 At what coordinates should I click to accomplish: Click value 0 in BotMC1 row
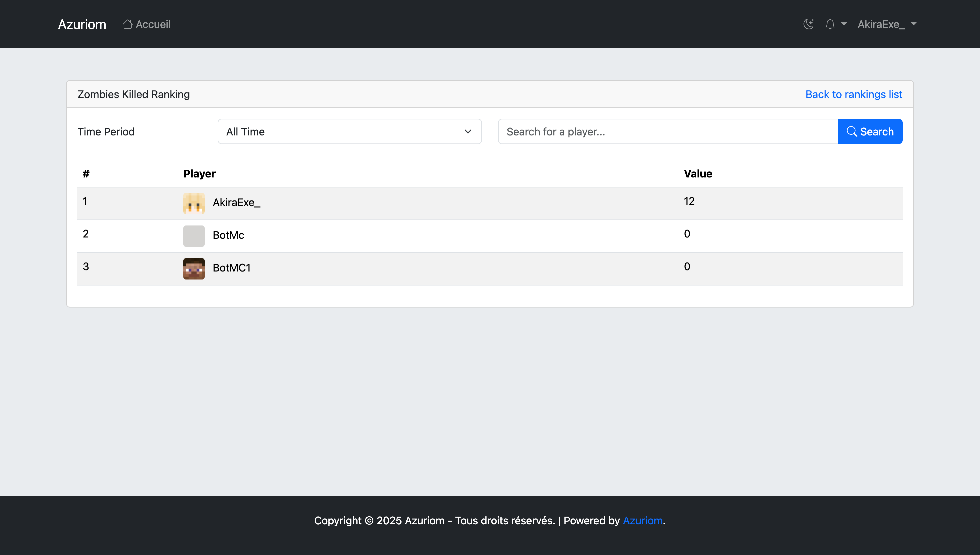[x=687, y=266]
